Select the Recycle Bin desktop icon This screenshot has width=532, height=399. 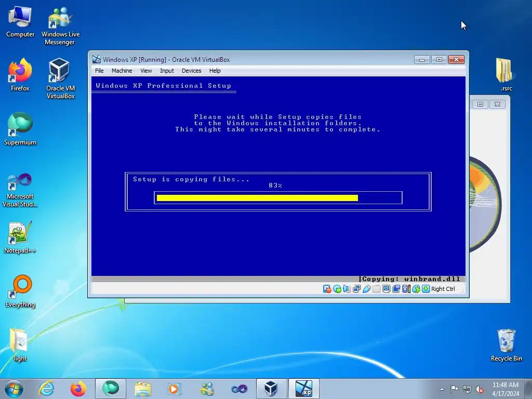(x=506, y=345)
